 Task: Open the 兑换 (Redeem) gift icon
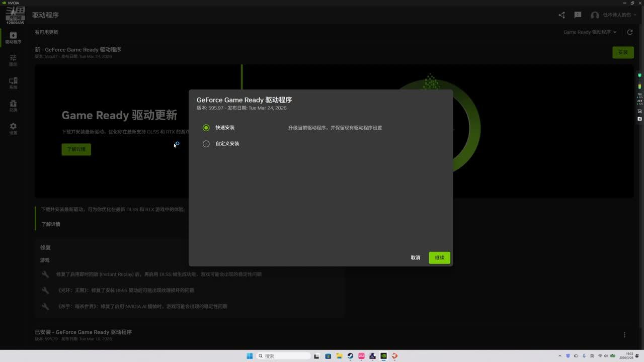point(13,106)
